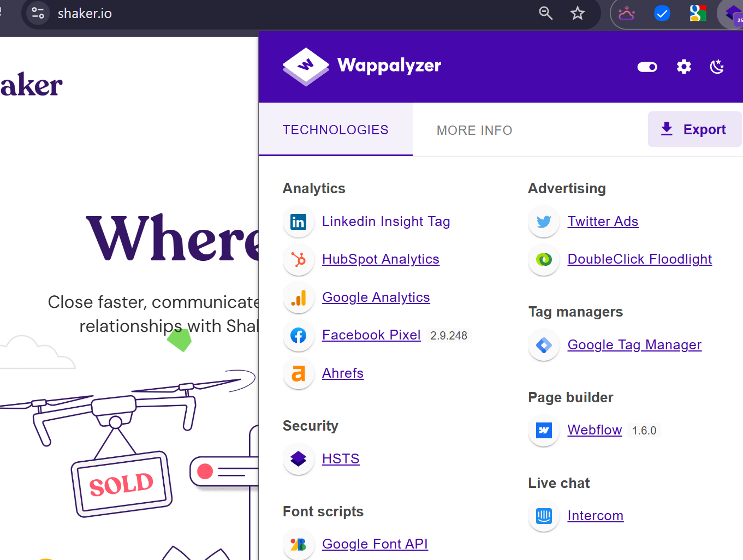Image resolution: width=743 pixels, height=560 pixels.
Task: Open the Google Analytics link
Action: [376, 297]
